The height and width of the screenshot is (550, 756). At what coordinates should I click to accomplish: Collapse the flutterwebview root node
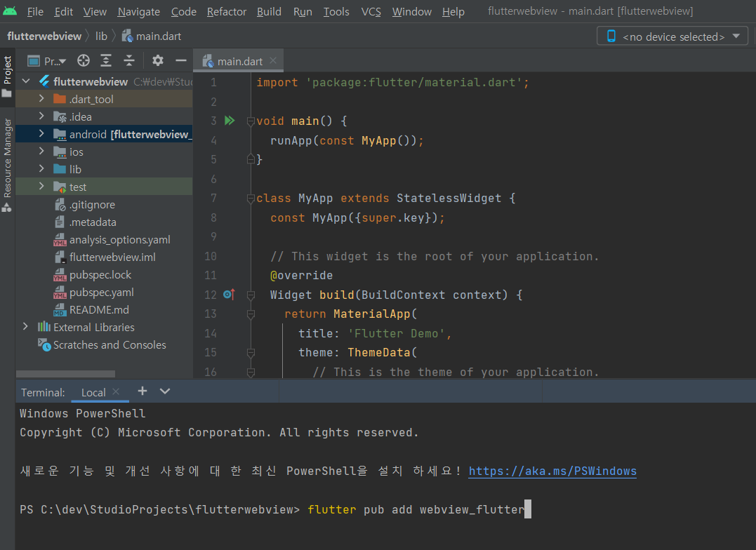coord(26,81)
